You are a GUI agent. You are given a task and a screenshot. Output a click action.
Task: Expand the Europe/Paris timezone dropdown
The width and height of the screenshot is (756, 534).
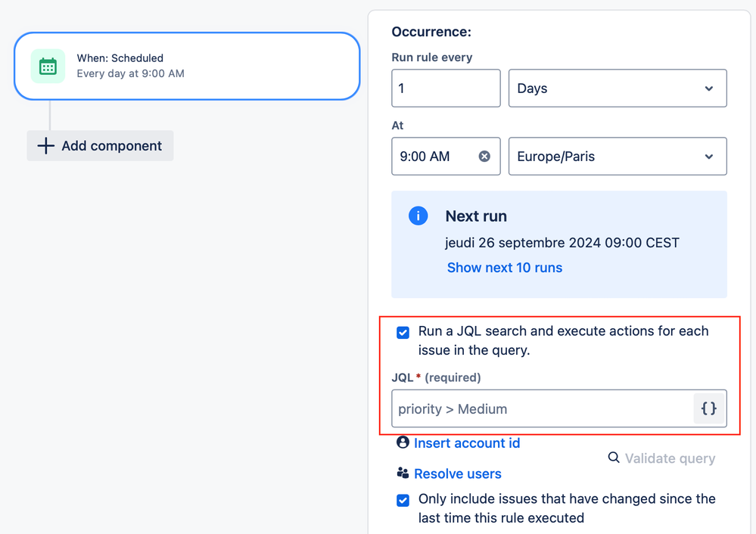618,157
